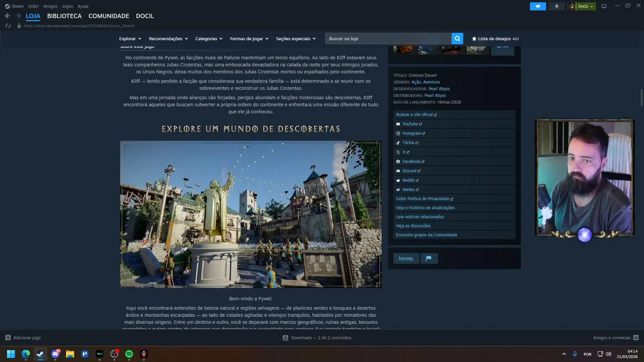Click Exibir Política de Privacidade
Viewport: 644px width, 362px height.
tap(454, 199)
